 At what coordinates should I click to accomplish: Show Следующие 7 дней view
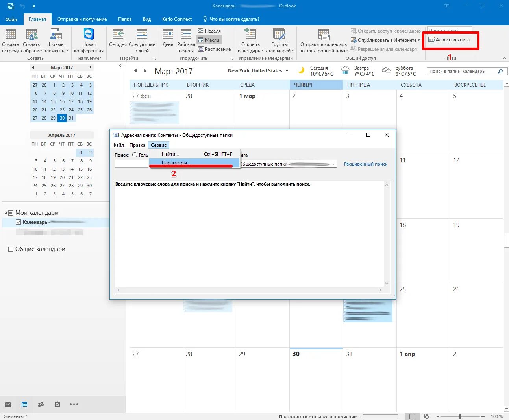pos(142,41)
